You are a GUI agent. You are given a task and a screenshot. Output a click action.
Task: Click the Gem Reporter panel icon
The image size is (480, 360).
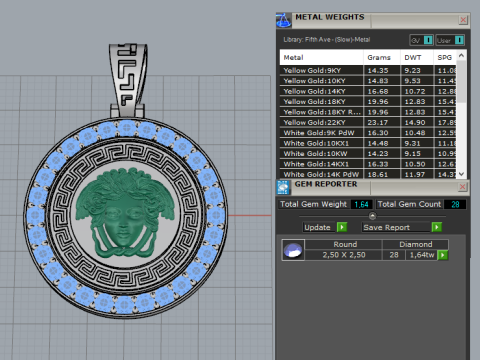(x=283, y=188)
